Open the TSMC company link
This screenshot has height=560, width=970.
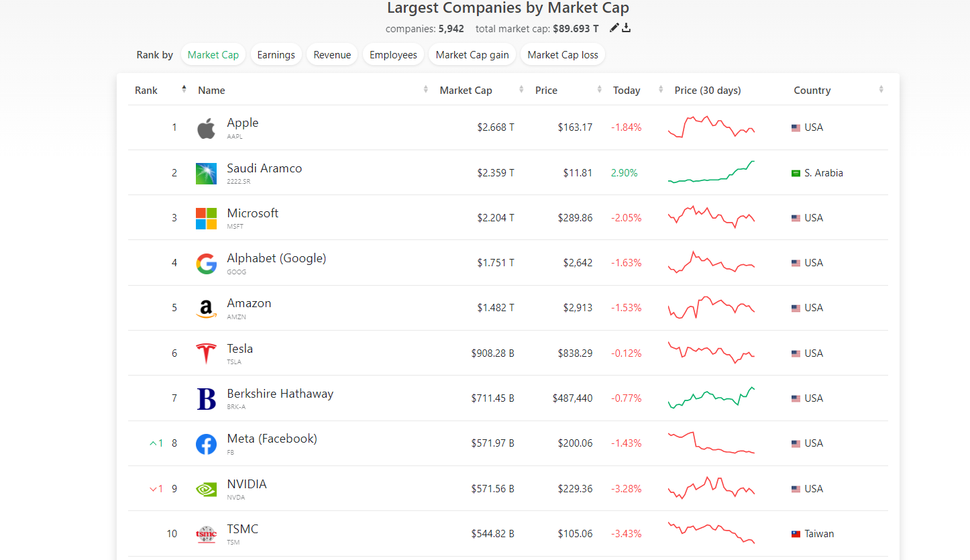coord(243,528)
